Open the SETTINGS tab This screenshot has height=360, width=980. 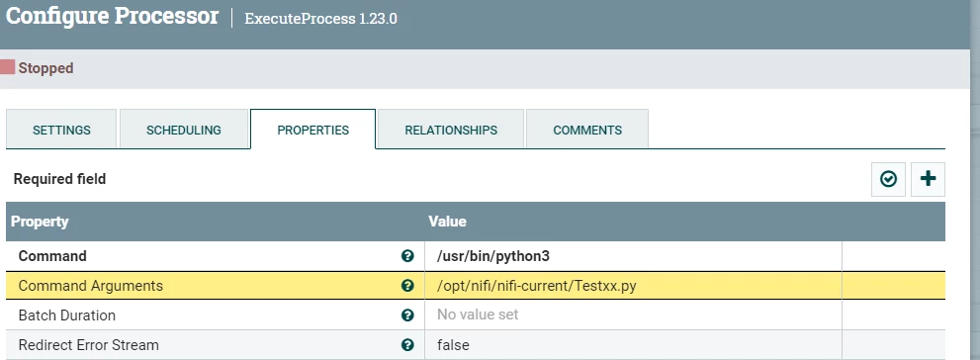[x=61, y=130]
